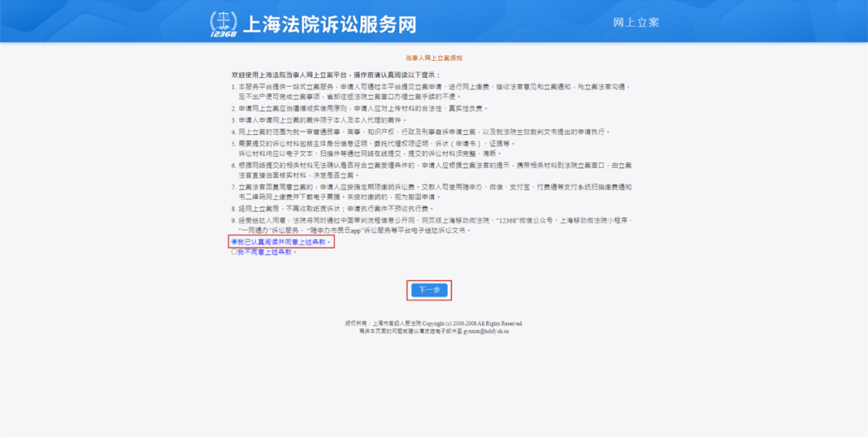This screenshot has width=868, height=437.
Task: Click the 12368 court emblem logo
Action: point(223,24)
